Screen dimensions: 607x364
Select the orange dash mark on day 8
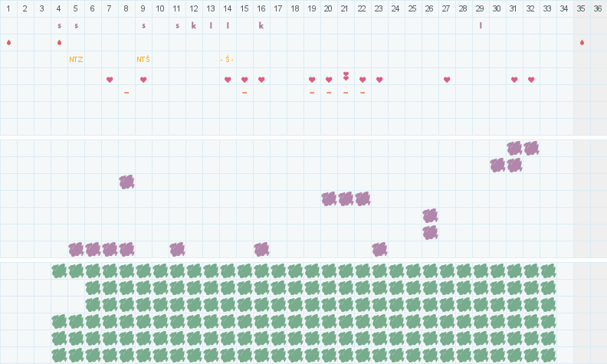pos(126,93)
